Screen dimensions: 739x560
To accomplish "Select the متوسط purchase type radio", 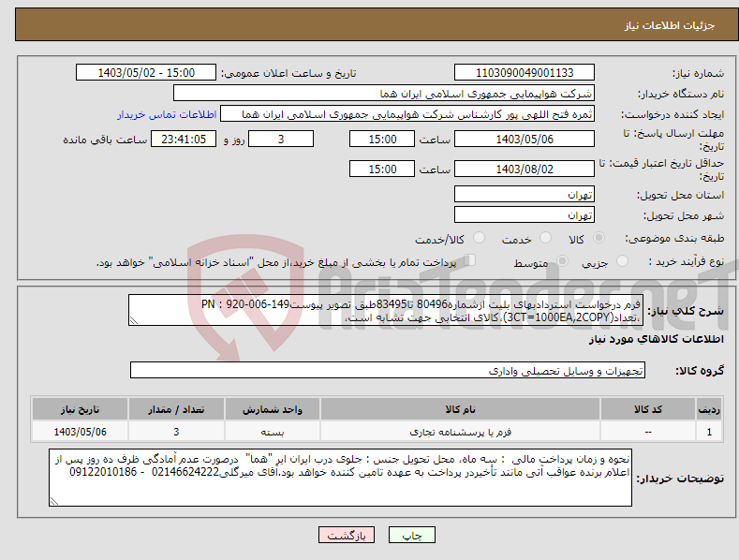I will point(562,261).
